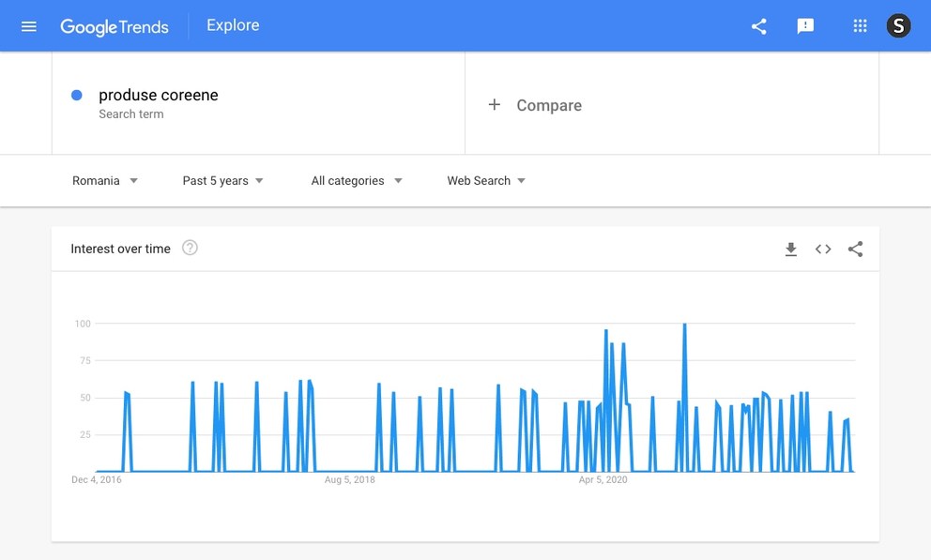This screenshot has width=931, height=560.
Task: Open help for Interest over time
Action: click(190, 249)
